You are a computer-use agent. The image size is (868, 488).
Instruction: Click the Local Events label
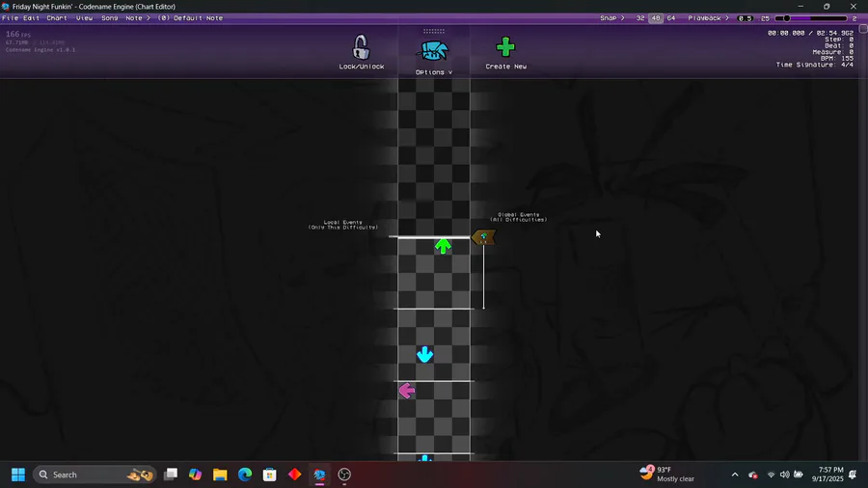tap(343, 225)
